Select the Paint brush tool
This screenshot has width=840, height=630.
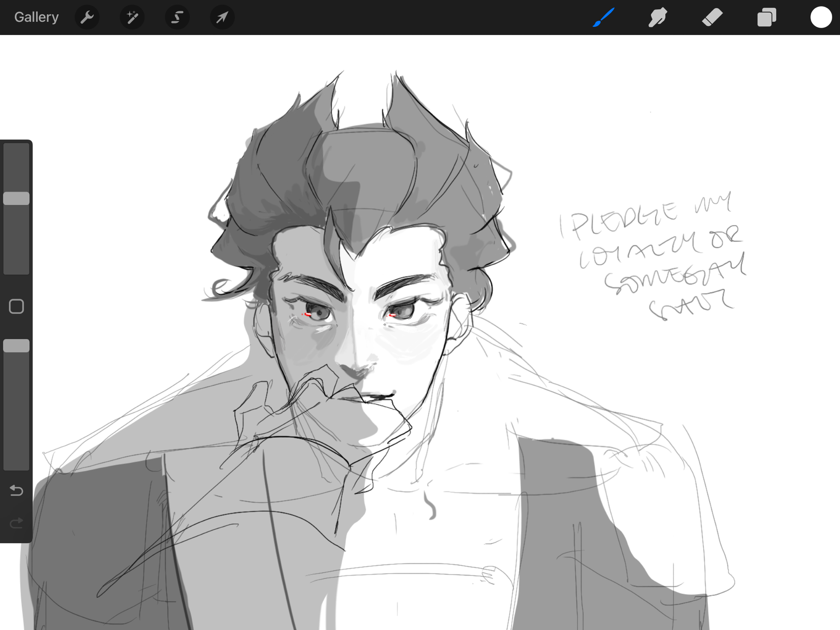pos(604,17)
